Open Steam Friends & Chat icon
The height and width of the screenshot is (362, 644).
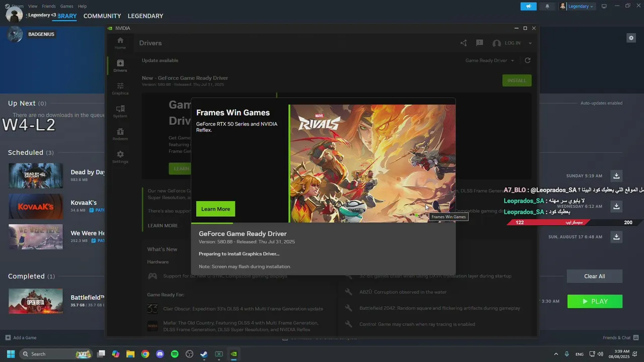[636, 337]
